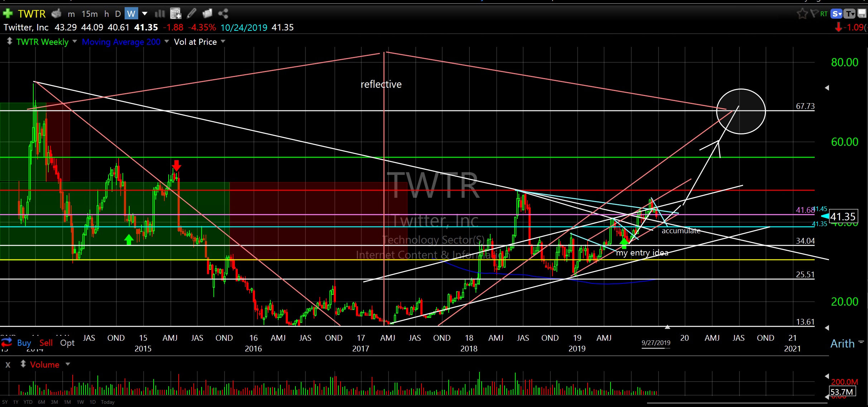868x407 pixels.
Task: Click the horizontal chart scrollbar at bottom
Action: (738, 403)
